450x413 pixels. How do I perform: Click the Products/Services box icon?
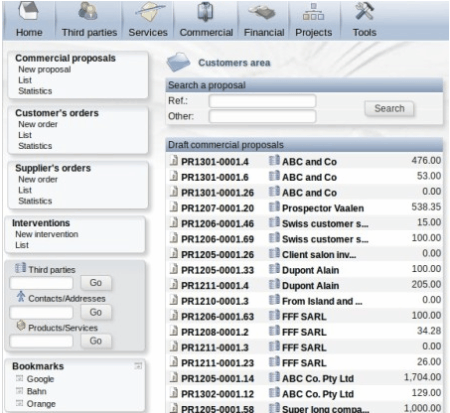21,326
